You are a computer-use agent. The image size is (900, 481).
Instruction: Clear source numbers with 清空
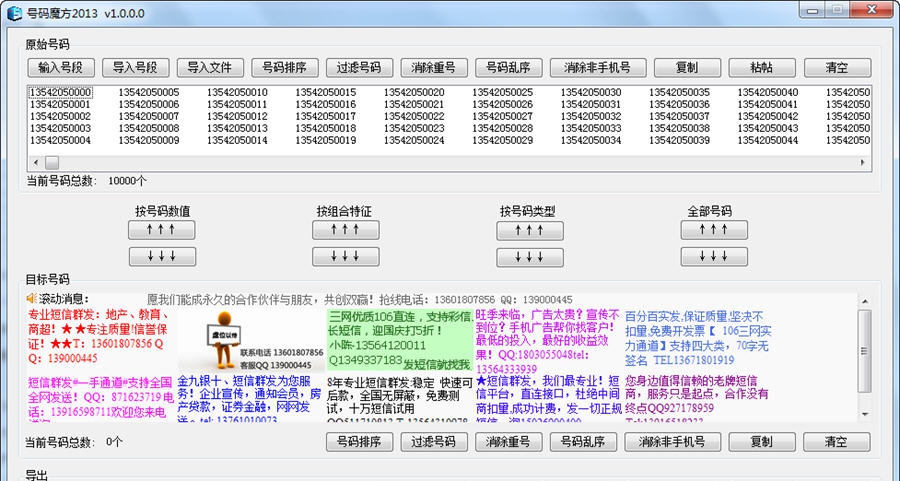click(837, 67)
